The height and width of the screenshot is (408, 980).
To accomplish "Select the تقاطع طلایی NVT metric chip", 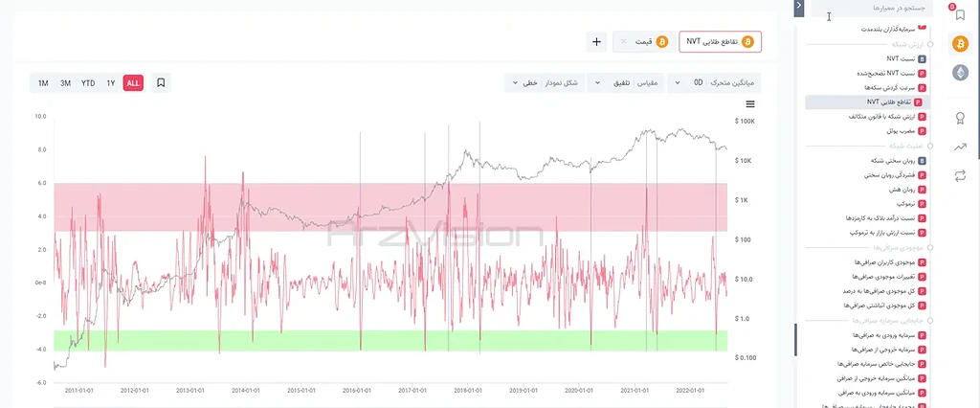I will click(x=721, y=42).
